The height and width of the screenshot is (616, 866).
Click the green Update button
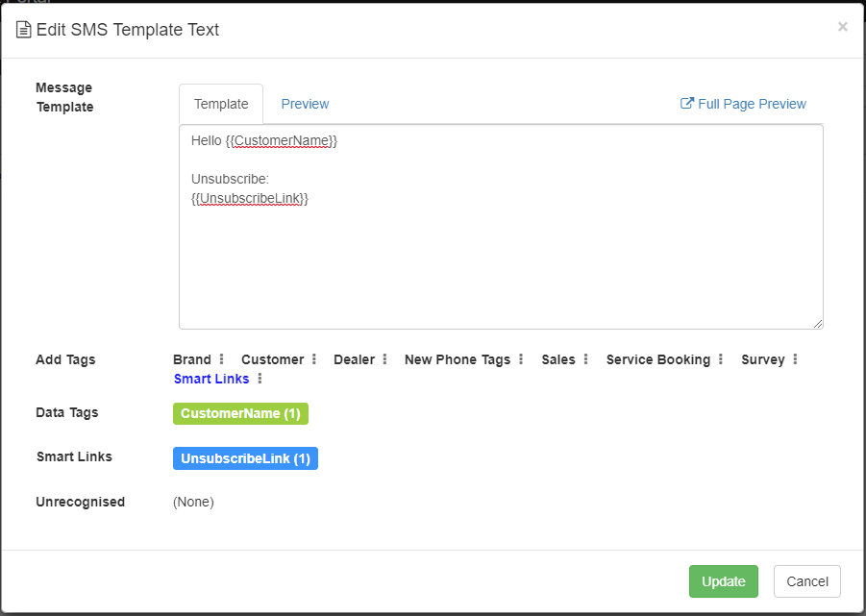tap(724, 581)
